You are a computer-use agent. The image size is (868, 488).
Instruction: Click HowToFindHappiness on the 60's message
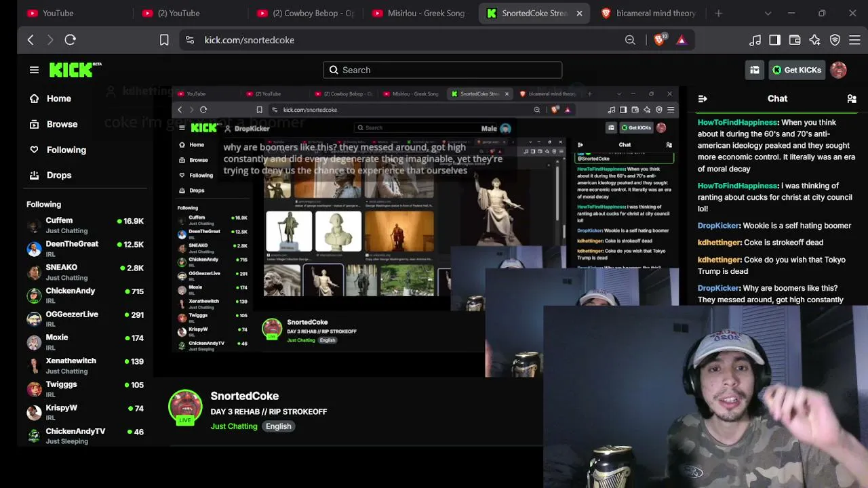737,123
